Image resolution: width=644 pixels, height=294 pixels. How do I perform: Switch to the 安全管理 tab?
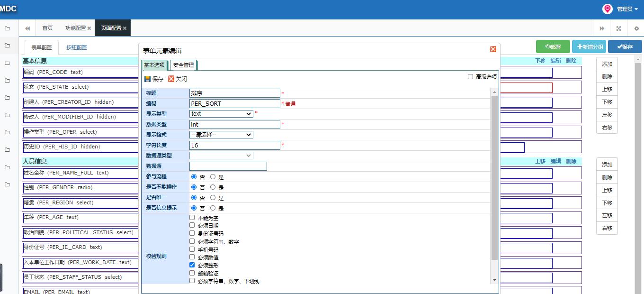coord(183,65)
